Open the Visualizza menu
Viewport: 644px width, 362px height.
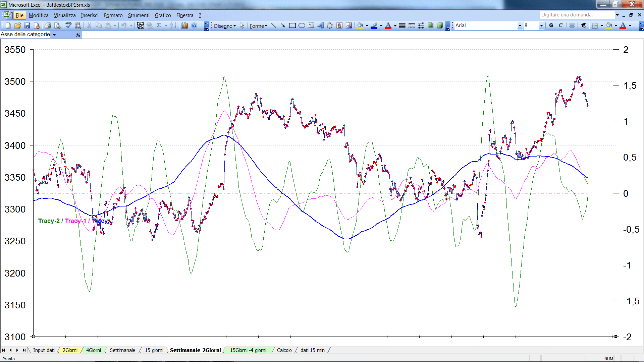[x=65, y=15]
